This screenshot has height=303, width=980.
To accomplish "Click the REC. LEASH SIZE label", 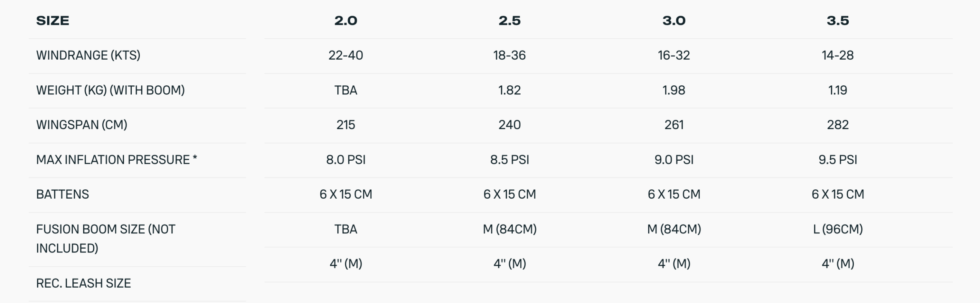I will pos(83,283).
